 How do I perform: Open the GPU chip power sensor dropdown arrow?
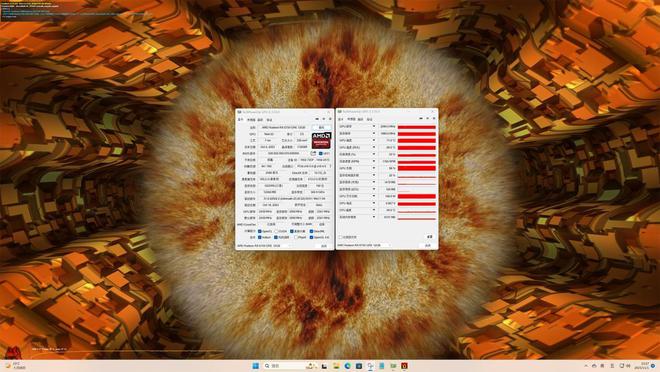coord(374,196)
